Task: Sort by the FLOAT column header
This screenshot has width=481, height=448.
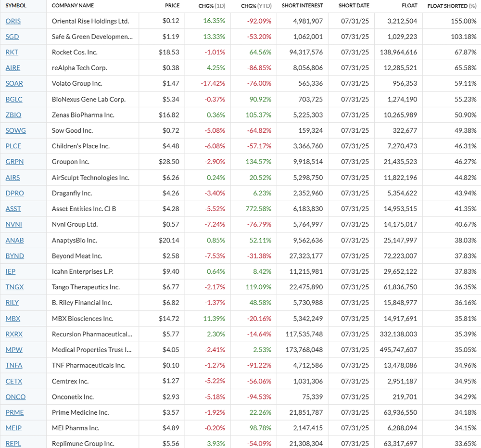Action: [409, 5]
